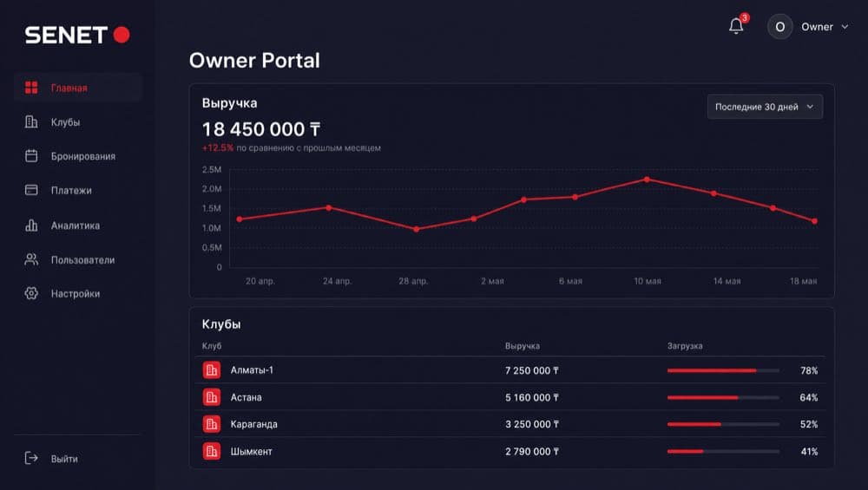Select club name Караганда
Screen dimensions: 868x490
(253, 424)
